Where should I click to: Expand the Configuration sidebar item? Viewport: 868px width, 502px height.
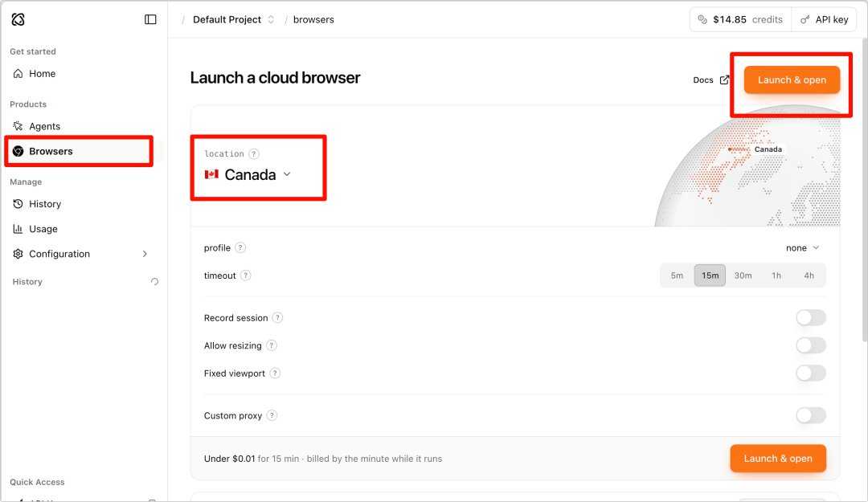click(82, 254)
